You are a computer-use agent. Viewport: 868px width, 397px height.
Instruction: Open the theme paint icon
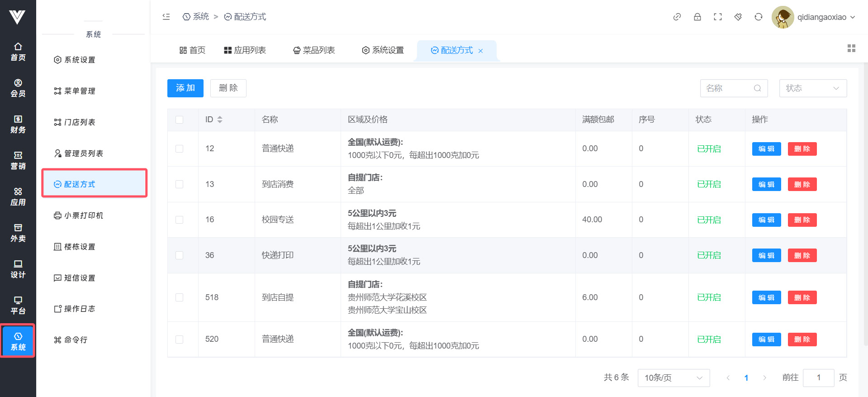tap(738, 17)
